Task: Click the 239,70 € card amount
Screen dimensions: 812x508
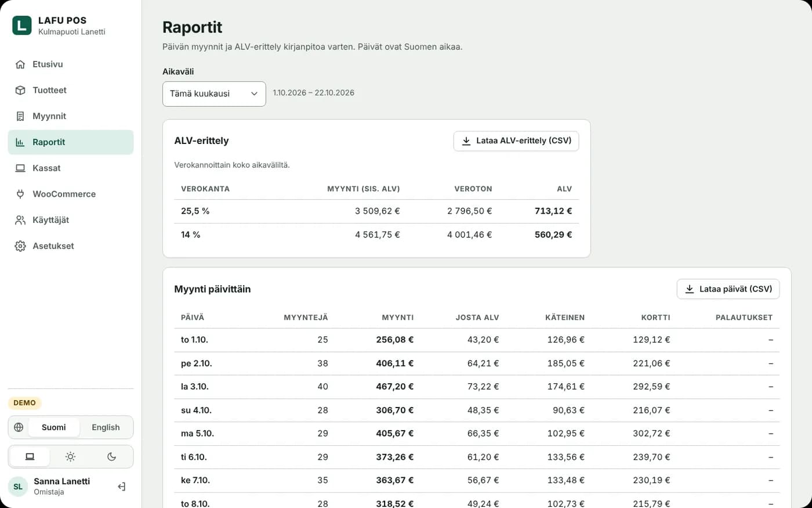Action: click(651, 457)
